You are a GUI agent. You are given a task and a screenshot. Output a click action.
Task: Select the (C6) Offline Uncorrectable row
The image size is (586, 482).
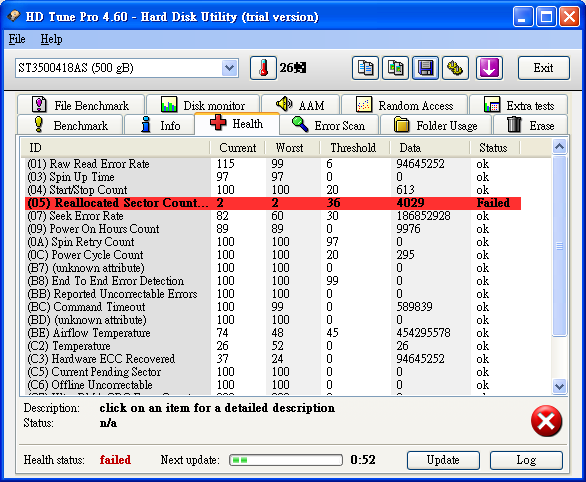tap(273, 385)
